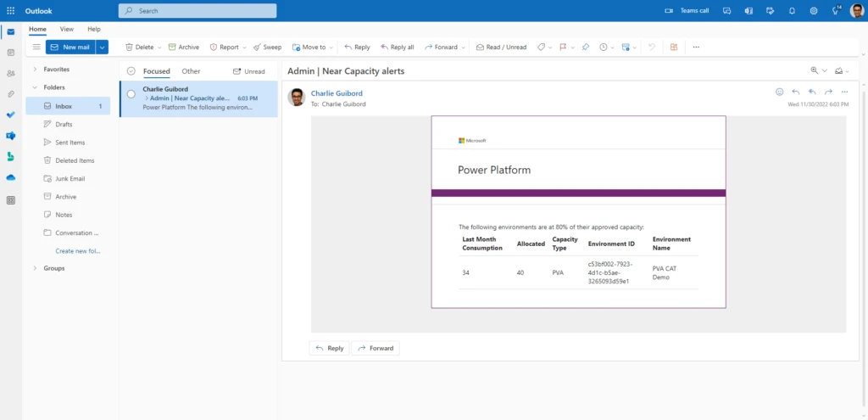The height and width of the screenshot is (420, 868).
Task: Open the app launcher waffle icon
Action: [x=10, y=11]
